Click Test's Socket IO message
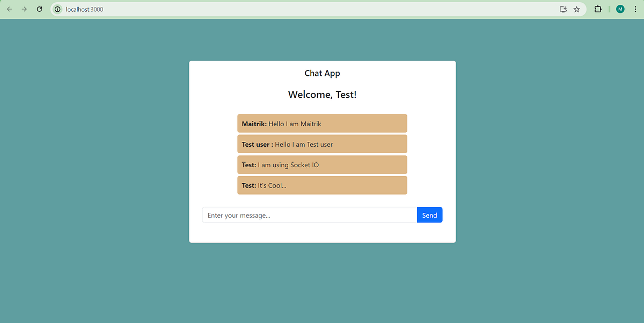Image resolution: width=644 pixels, height=323 pixels. click(x=322, y=164)
